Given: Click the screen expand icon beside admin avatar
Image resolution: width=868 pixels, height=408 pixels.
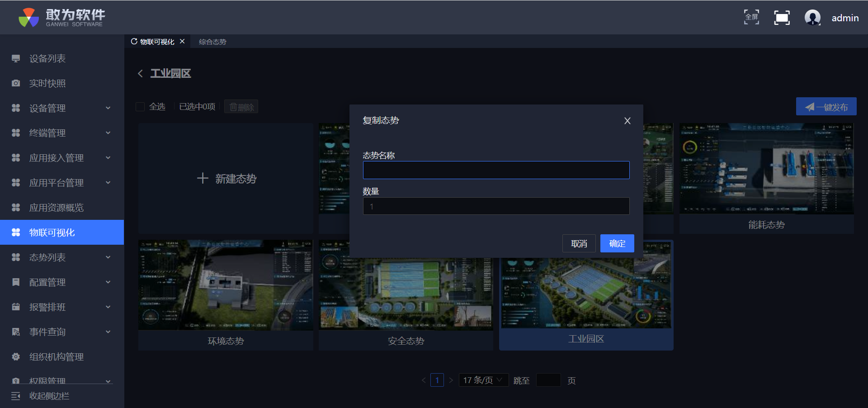Looking at the screenshot, I should (782, 18).
